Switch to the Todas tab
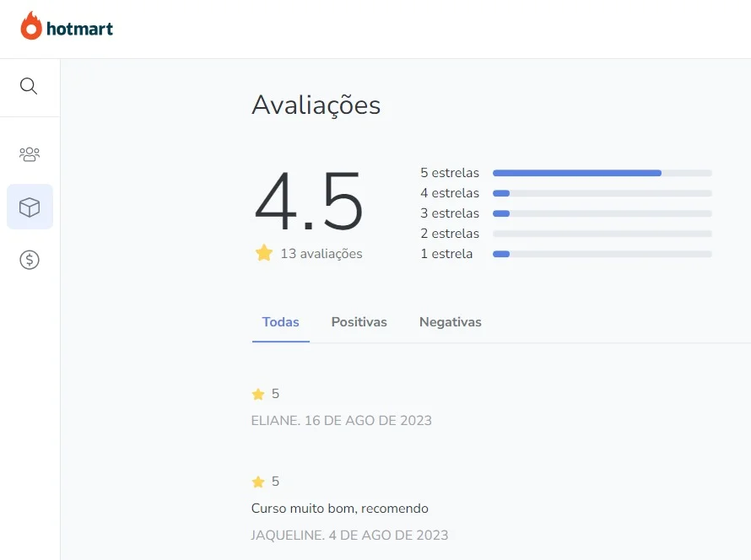The width and height of the screenshot is (751, 560). (280, 322)
